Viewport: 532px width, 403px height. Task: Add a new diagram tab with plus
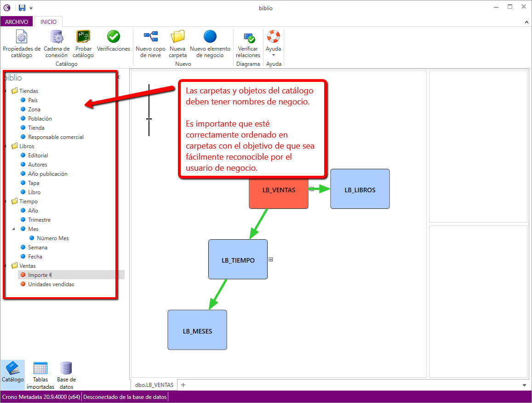[x=183, y=385]
